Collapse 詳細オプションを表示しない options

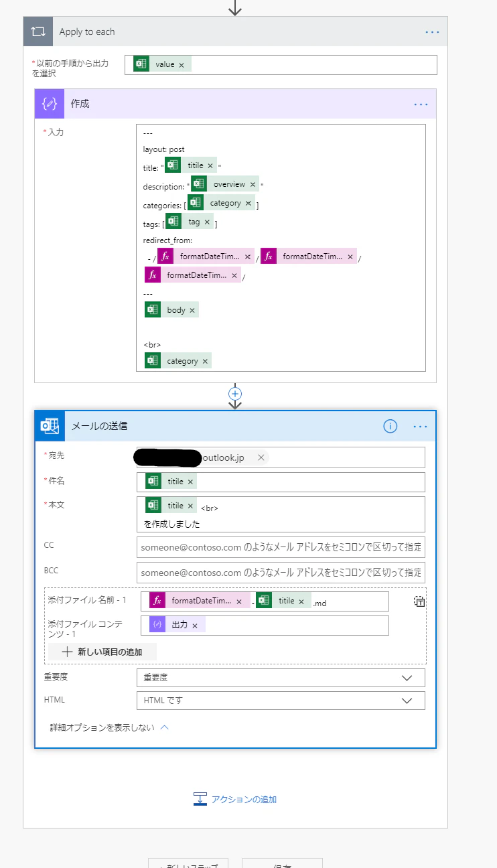tap(109, 727)
